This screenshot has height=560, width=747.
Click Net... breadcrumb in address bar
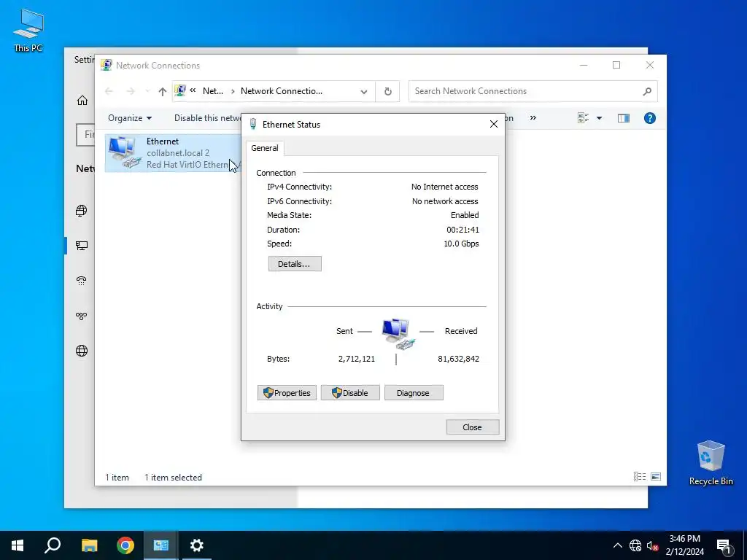click(x=213, y=91)
